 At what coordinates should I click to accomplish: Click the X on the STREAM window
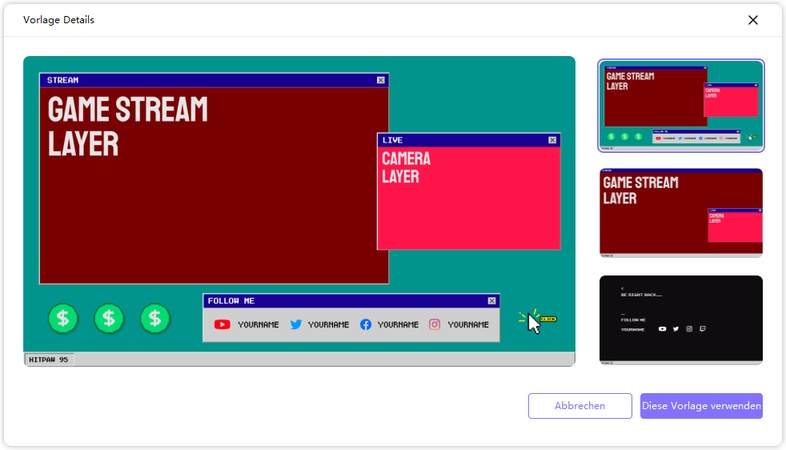click(x=381, y=80)
